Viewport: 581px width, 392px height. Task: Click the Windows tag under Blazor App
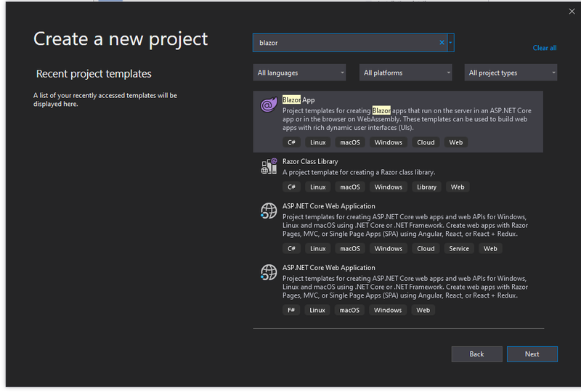pyautogui.click(x=388, y=142)
